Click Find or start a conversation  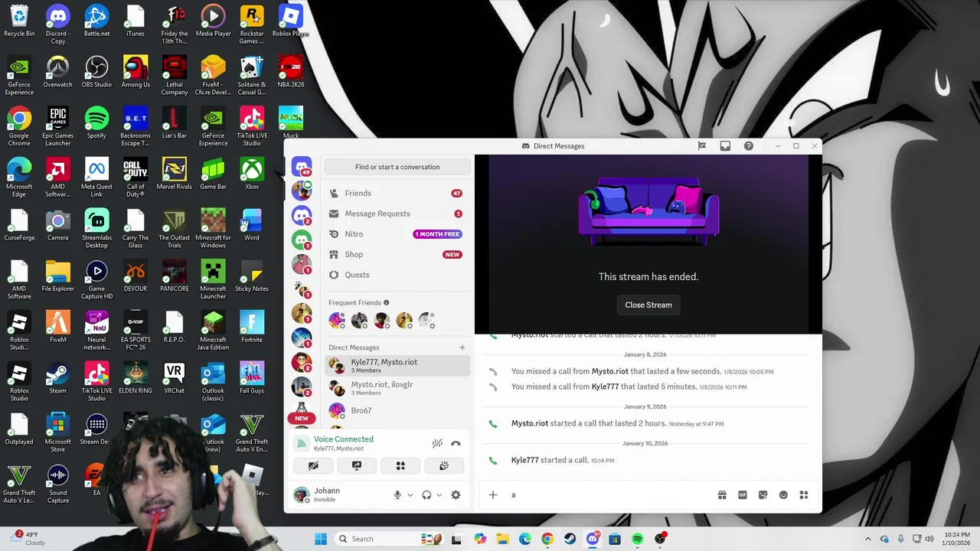[397, 167]
